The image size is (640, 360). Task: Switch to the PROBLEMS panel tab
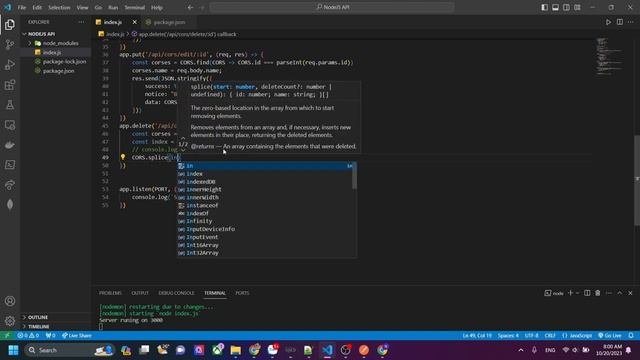click(110, 293)
